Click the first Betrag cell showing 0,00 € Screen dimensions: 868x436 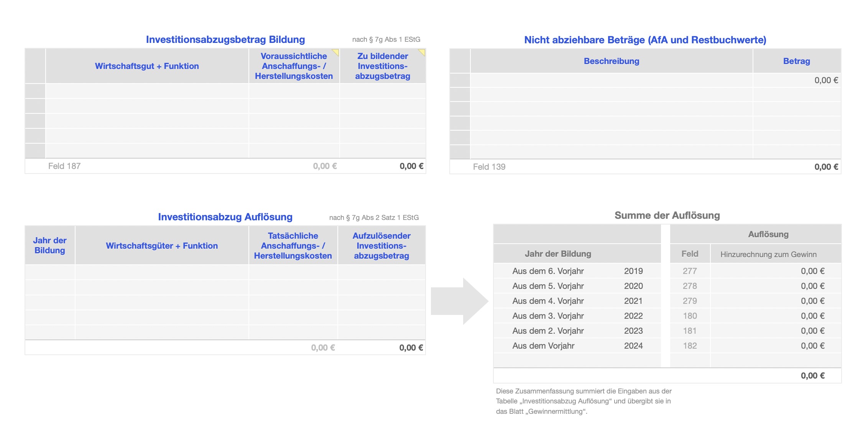click(797, 80)
